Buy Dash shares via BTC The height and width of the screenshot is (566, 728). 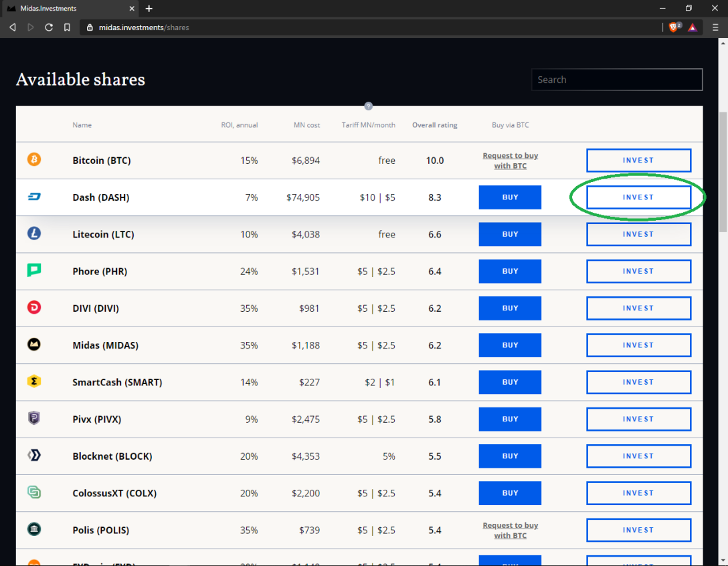510,197
